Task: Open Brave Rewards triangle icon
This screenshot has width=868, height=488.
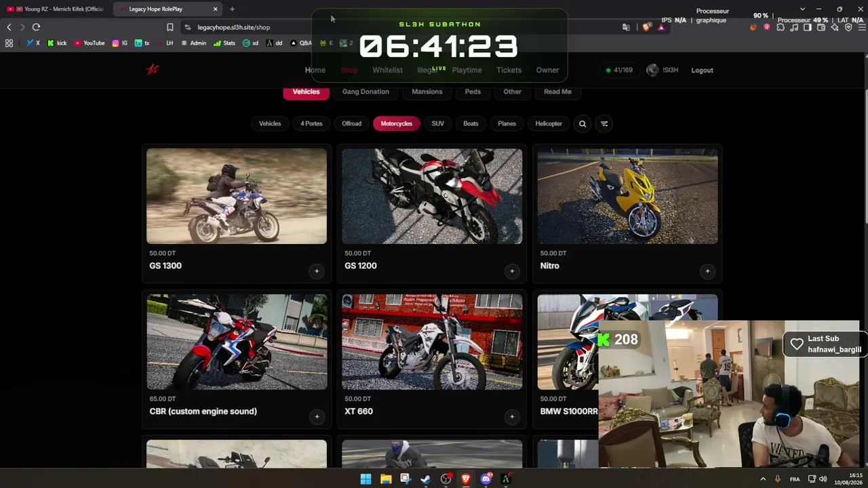Action: tap(661, 27)
